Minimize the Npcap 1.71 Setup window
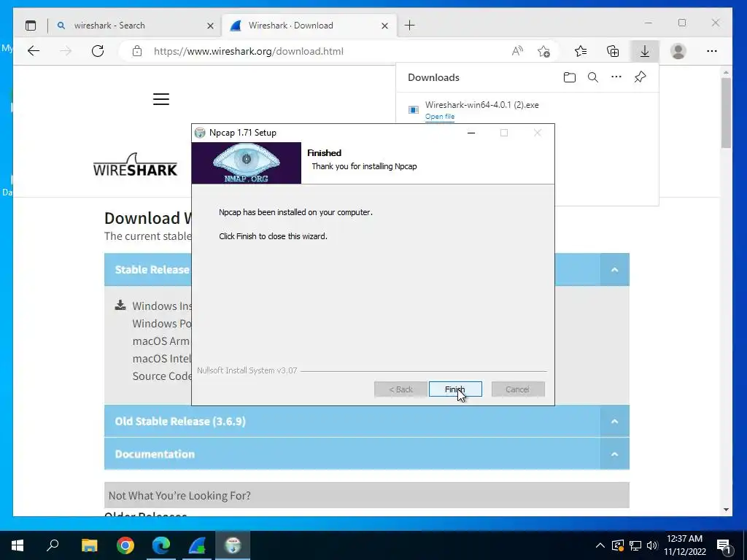This screenshot has height=560, width=747. tap(471, 133)
